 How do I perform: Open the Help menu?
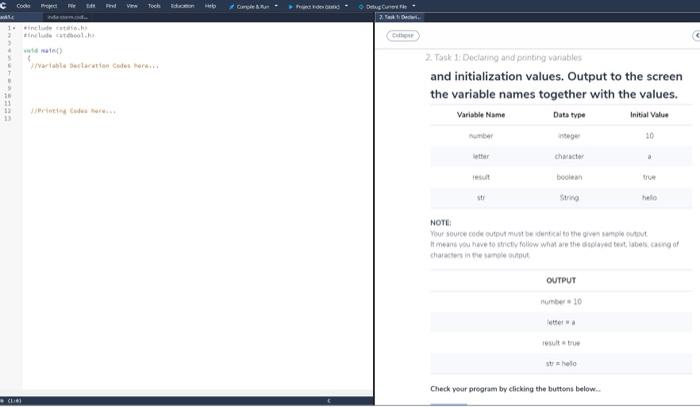point(210,6)
